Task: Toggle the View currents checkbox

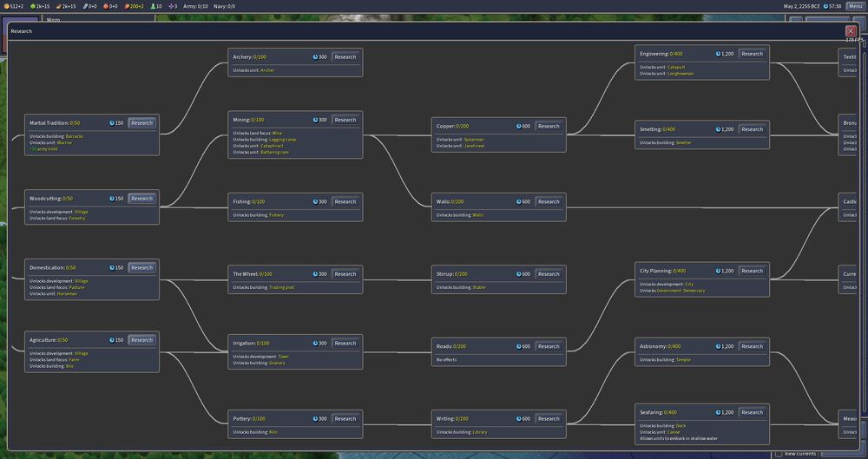Action: click(779, 454)
